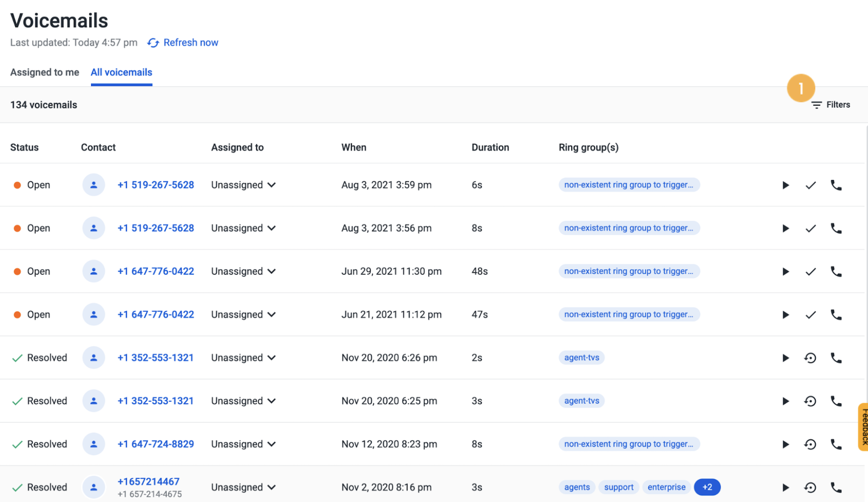Open Assigned to dropdown for Nov 2, 2020
868x502 pixels.
pos(244,487)
